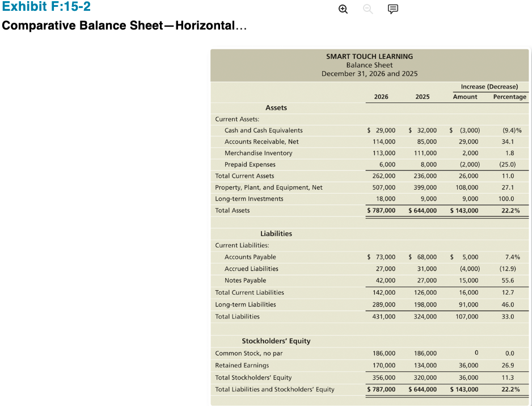This screenshot has height=406, width=532.
Task: Select the 2026 column header
Action: 381,97
